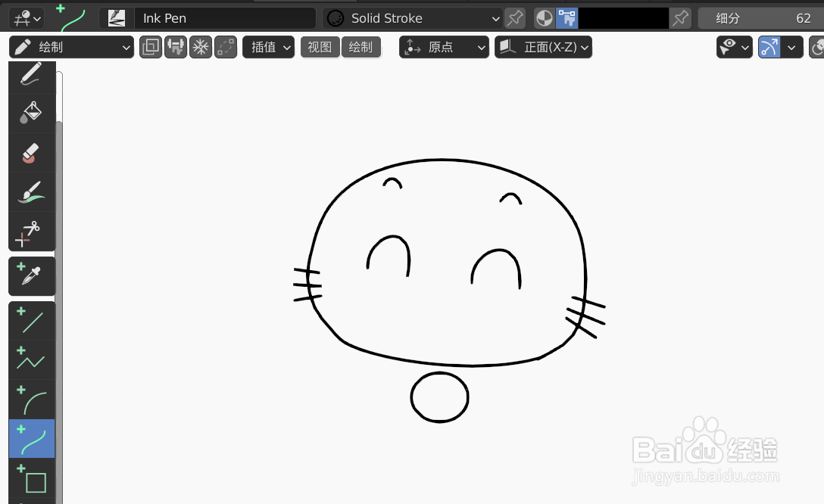Select the Eyedropper tool

[x=32, y=276]
